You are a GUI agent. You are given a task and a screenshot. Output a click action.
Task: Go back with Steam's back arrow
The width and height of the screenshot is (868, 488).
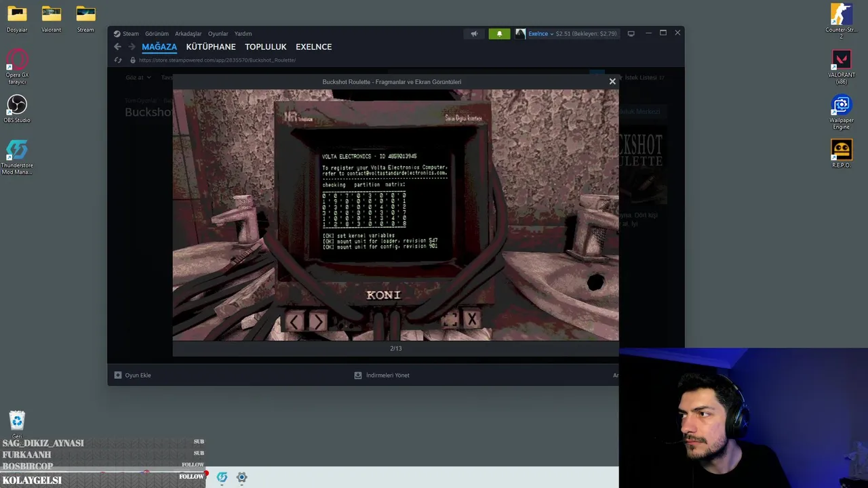click(x=117, y=47)
